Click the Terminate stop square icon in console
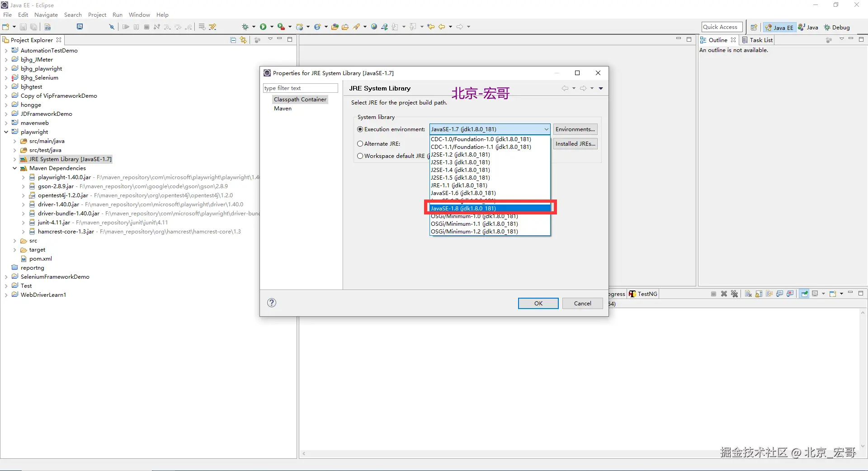868x471 pixels. click(x=713, y=294)
